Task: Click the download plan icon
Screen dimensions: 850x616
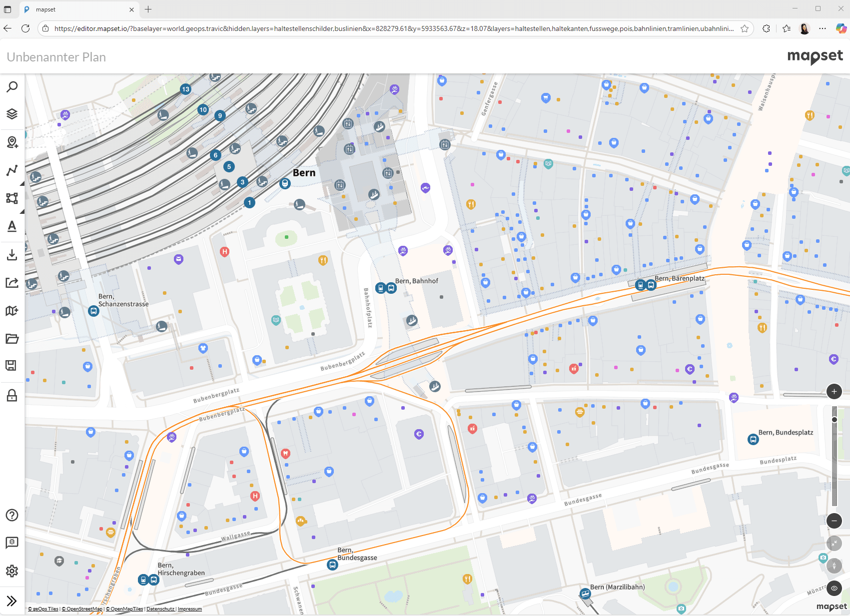Action: [x=12, y=255]
